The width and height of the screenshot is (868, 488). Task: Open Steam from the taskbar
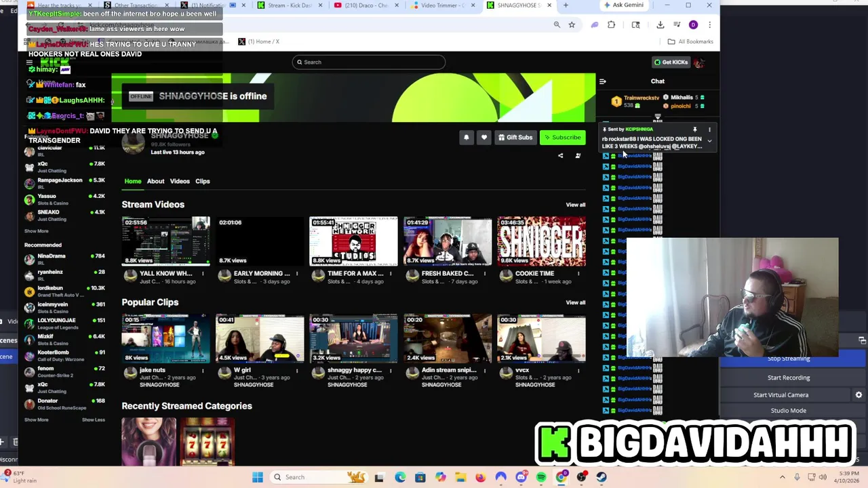click(601, 477)
